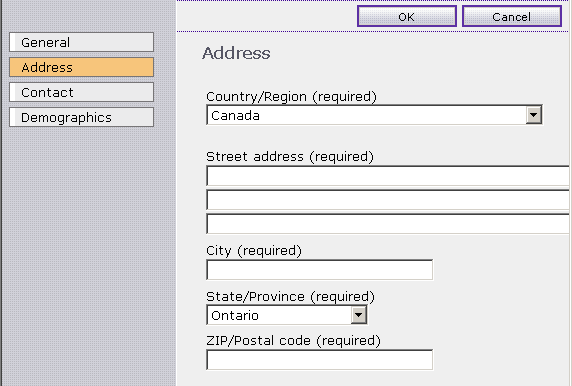This screenshot has width=572, height=386.
Task: Click the Cancel button
Action: pos(512,16)
